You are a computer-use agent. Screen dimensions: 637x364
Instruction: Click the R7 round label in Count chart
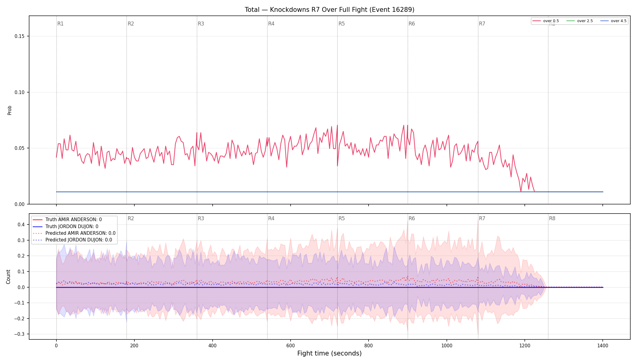tap(482, 218)
